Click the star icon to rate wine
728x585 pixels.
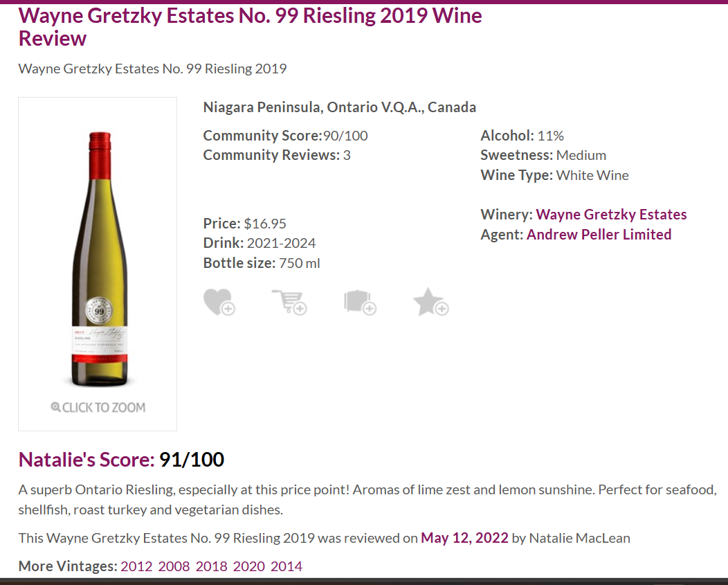tap(430, 303)
